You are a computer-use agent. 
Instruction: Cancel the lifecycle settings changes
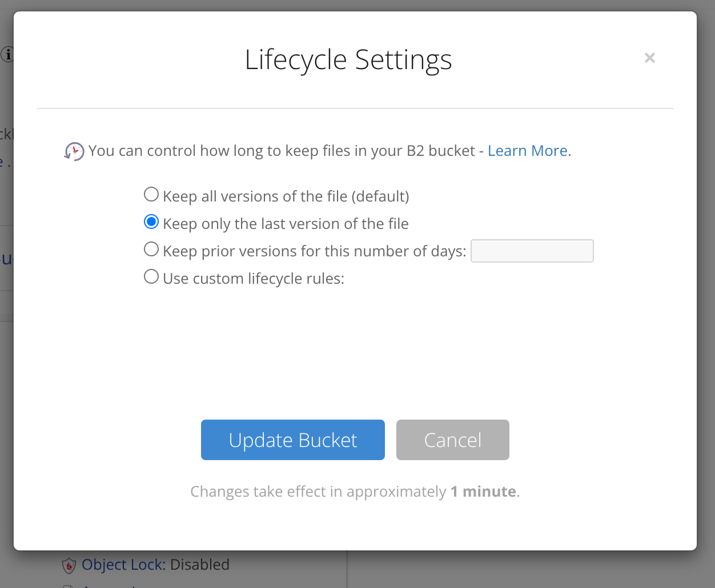click(452, 440)
